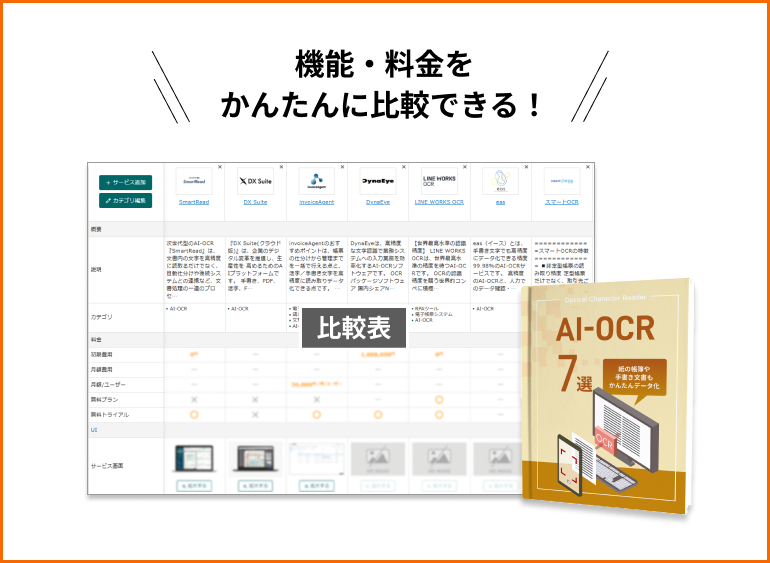Select the invoiceAgent logo icon
The width and height of the screenshot is (770, 563).
point(316,182)
